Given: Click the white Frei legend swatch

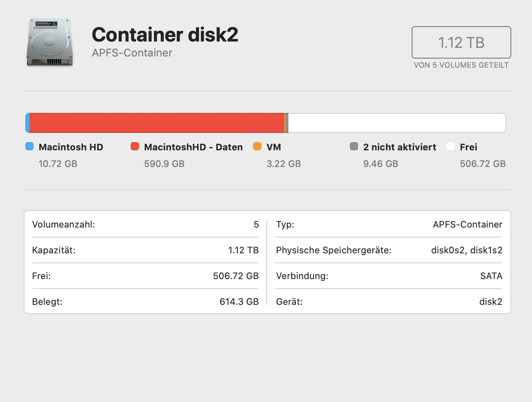Looking at the screenshot, I should (451, 146).
